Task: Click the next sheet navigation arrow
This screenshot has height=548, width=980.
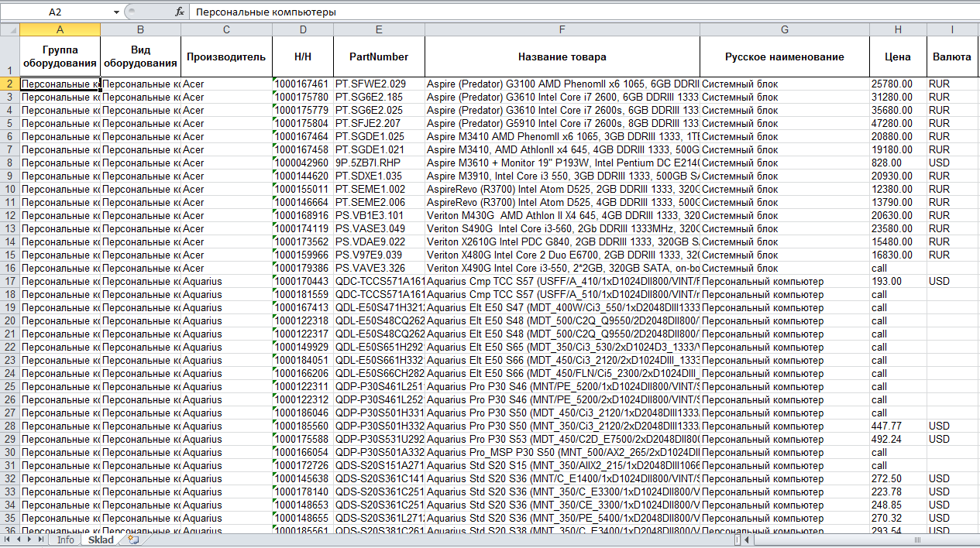Action: 31,539
